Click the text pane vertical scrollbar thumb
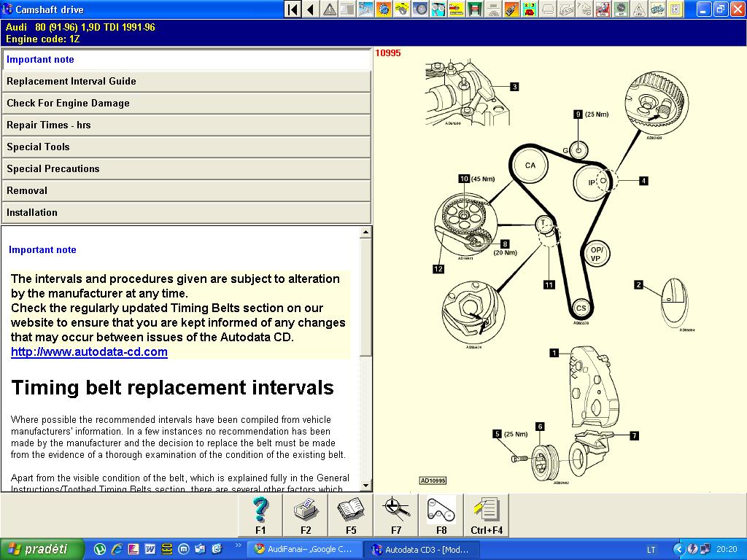 [x=365, y=297]
